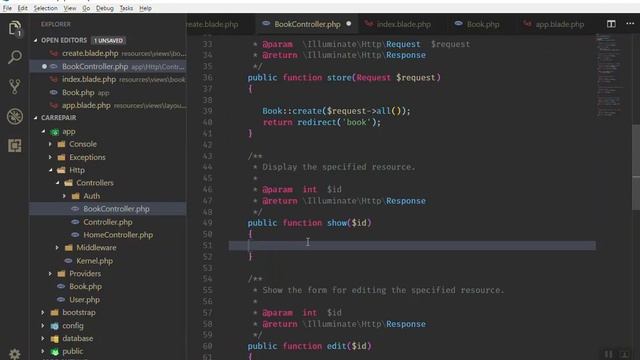The width and height of the screenshot is (640, 360).
Task: Open the File menu
Action: pos(7,8)
